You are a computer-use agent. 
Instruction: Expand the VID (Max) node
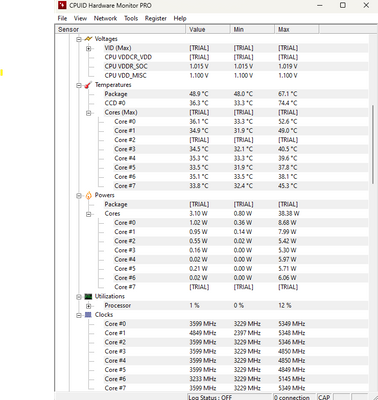tap(89, 49)
